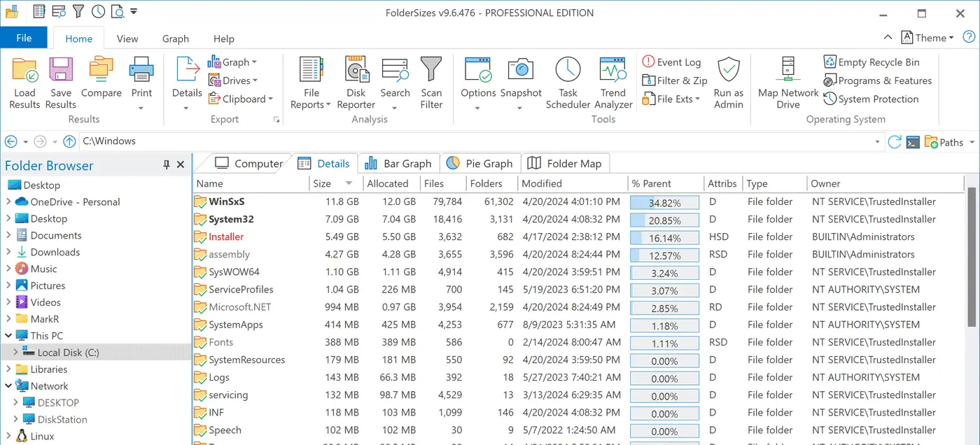Open the Help ribbon tab
This screenshot has width=980, height=445.
pos(223,38)
